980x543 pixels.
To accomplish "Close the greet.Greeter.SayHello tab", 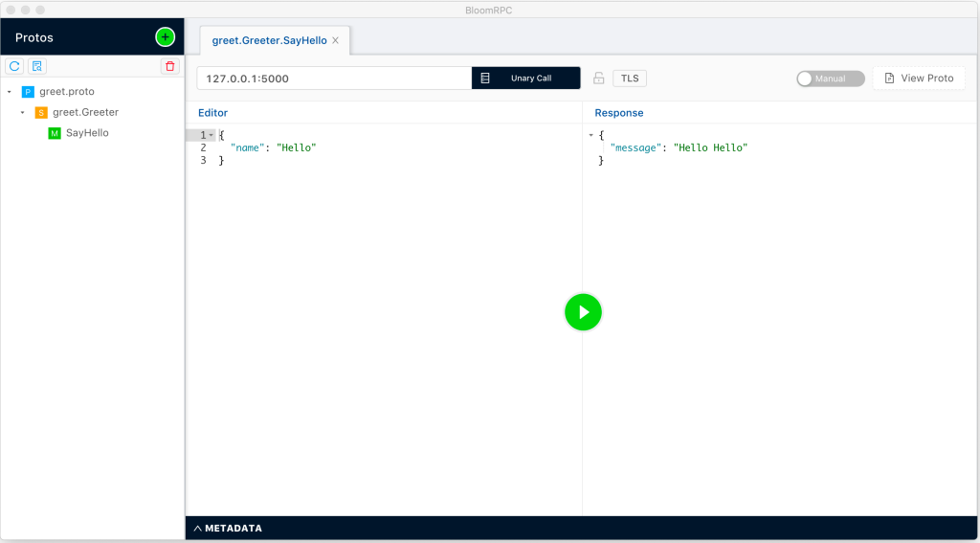I will click(x=335, y=40).
